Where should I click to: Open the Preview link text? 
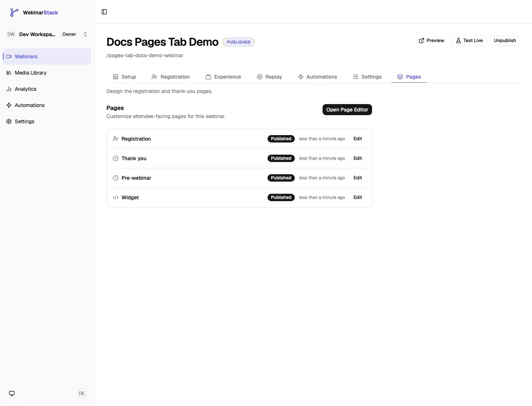point(435,41)
